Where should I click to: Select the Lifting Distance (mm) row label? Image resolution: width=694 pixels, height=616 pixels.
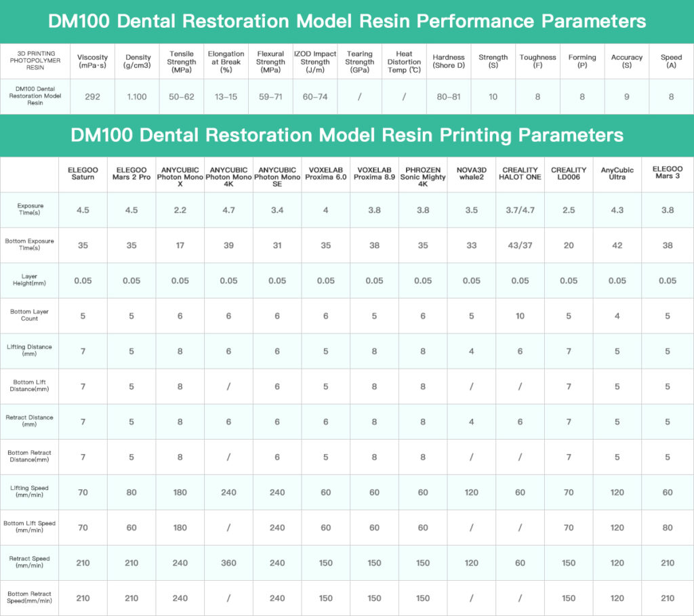pyautogui.click(x=30, y=350)
